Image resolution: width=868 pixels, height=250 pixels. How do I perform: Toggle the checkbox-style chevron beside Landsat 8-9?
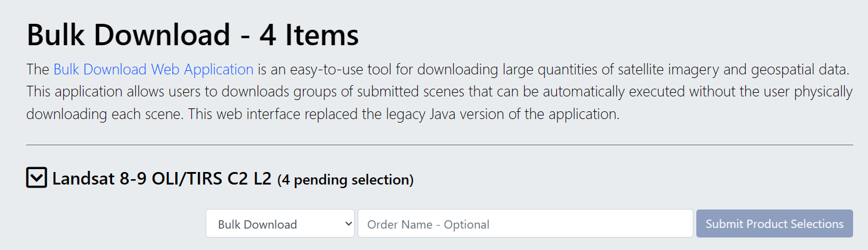36,177
